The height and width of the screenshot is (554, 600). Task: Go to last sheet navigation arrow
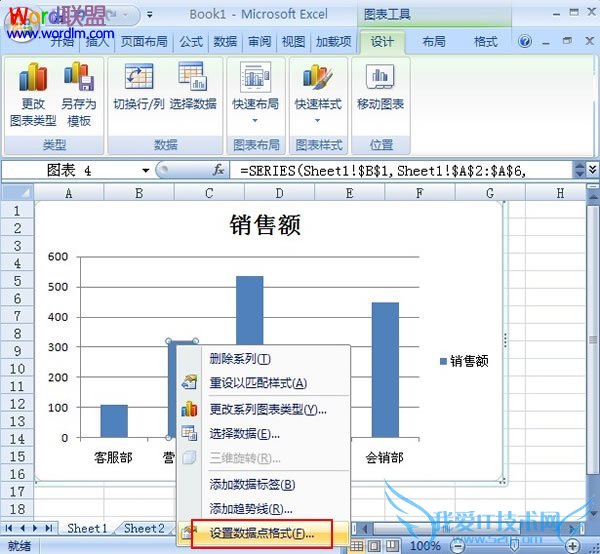coord(48,528)
